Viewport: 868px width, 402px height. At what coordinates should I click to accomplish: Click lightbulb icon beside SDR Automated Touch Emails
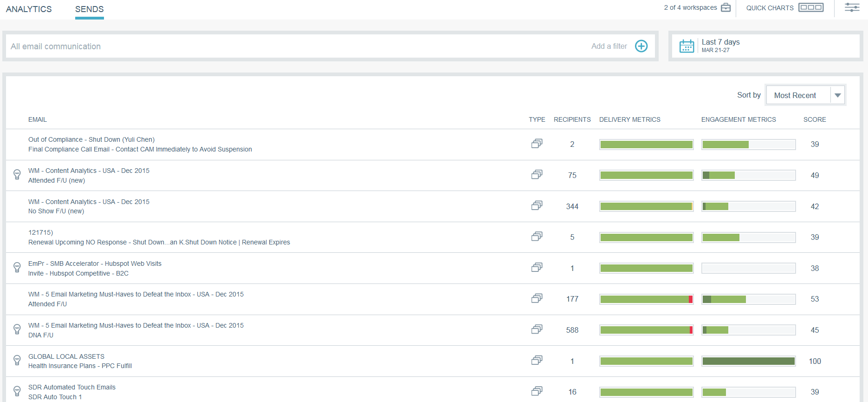click(x=17, y=391)
